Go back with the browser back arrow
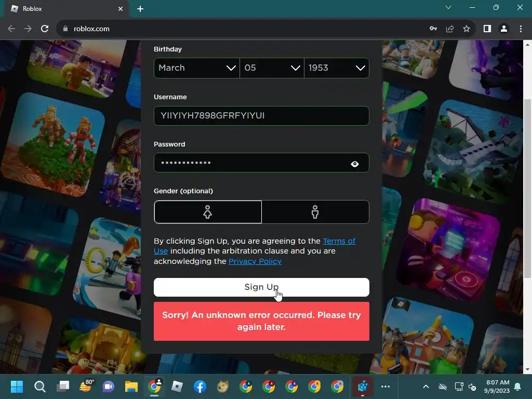This screenshot has height=399, width=532. 11,29
